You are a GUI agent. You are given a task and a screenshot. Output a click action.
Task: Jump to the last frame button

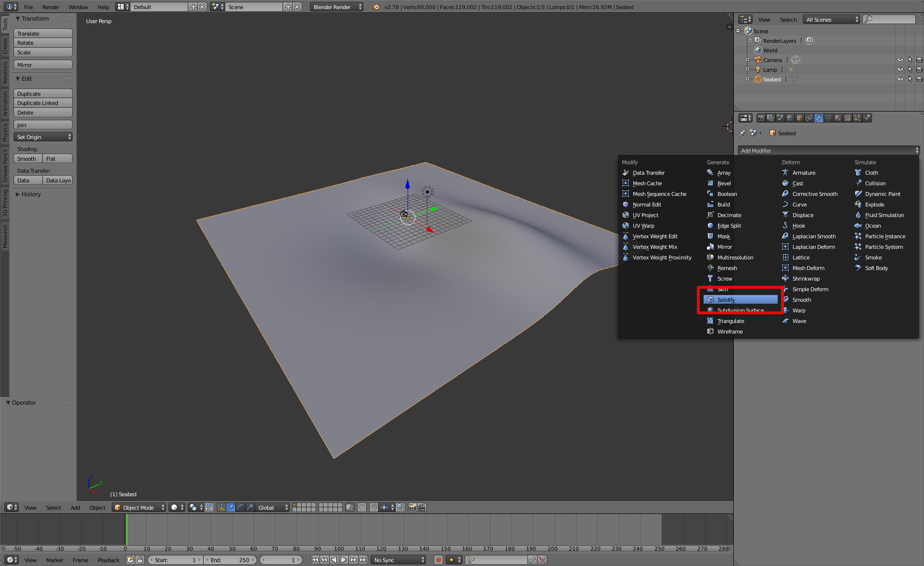(363, 560)
